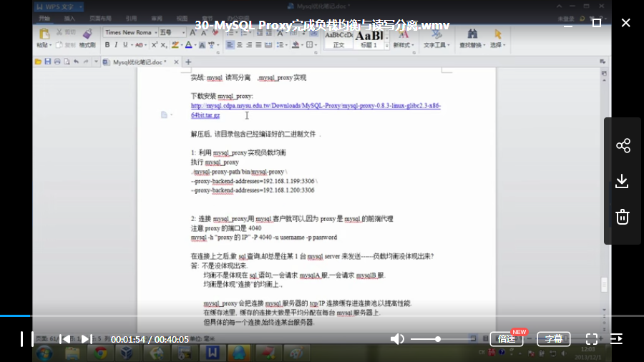The width and height of the screenshot is (644, 362).
Task: Click the share icon in side panel
Action: (623, 146)
